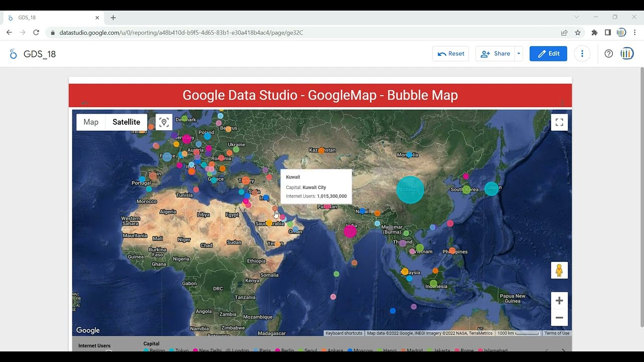
Task: Open the Chrome extensions puzzle icon
Action: (595, 32)
